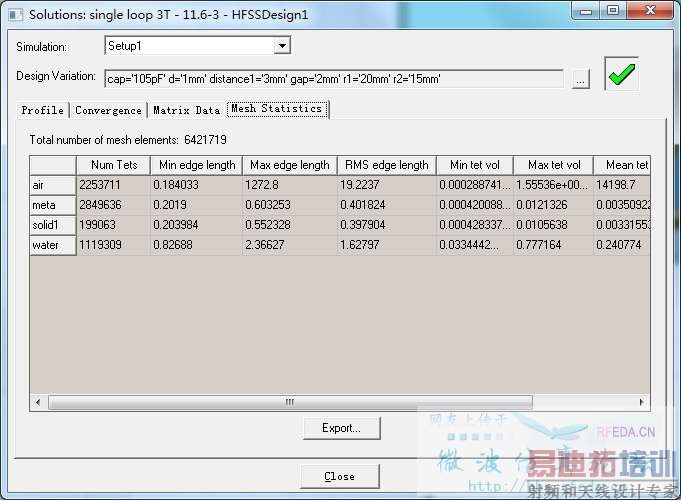Screen dimensions: 681x501
Task: Click the scrollbar right arrow
Action: point(641,402)
